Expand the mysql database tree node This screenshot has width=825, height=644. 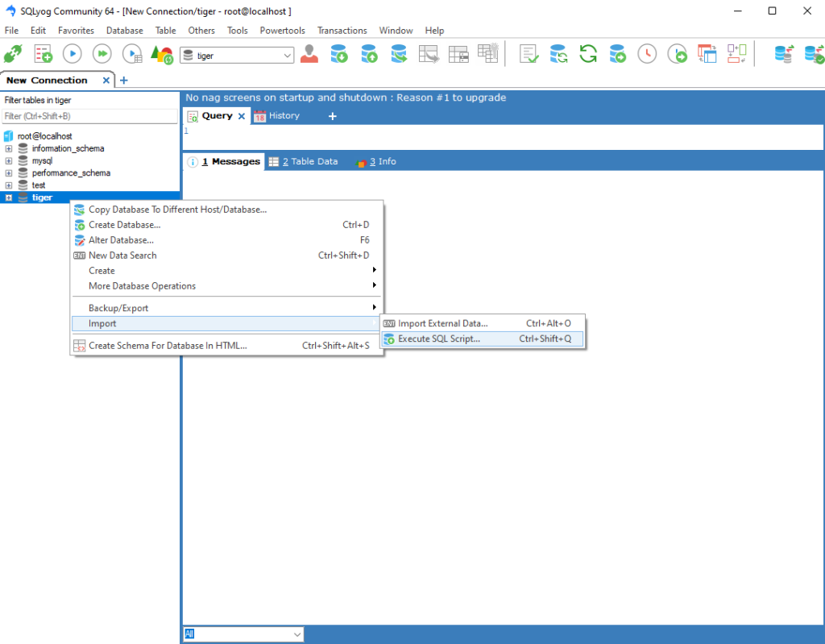[x=9, y=161]
